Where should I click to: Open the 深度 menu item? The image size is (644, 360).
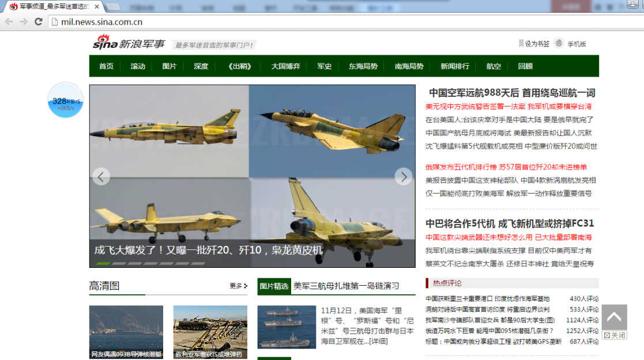coord(201,66)
